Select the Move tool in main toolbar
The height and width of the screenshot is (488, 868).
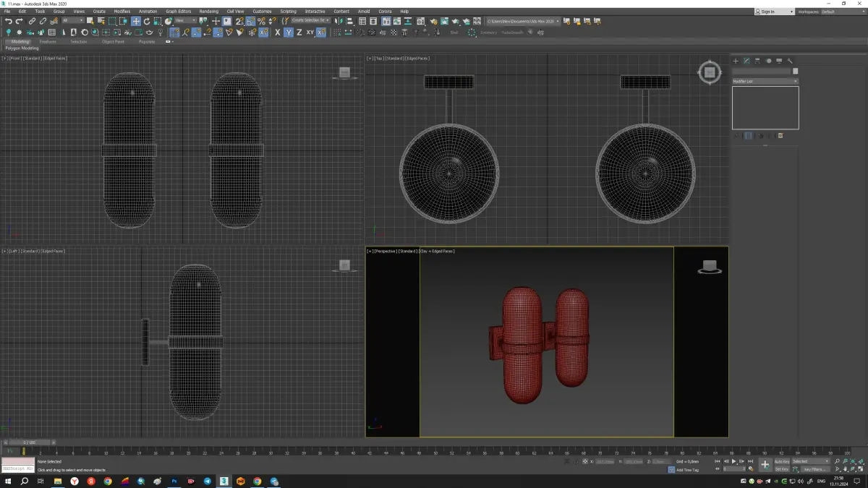[x=136, y=22]
